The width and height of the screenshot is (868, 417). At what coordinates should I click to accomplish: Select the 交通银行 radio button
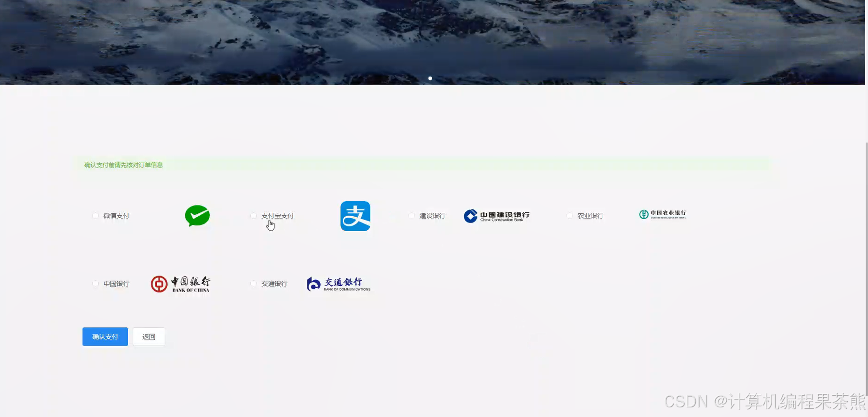coord(254,284)
